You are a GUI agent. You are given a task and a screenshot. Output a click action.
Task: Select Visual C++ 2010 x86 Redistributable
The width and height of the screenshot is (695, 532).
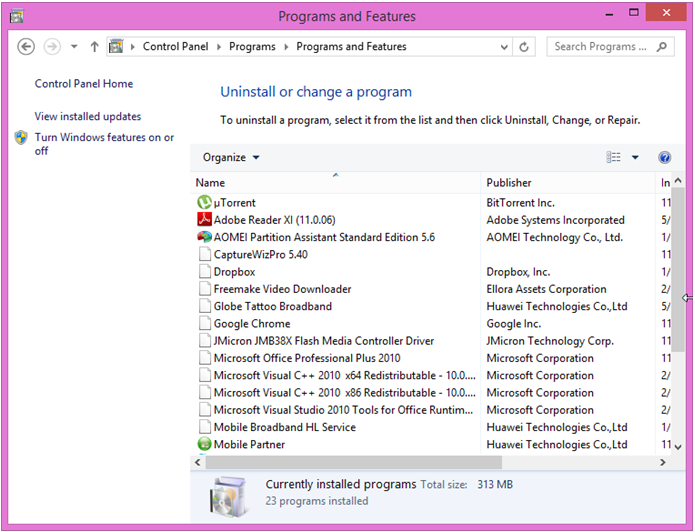click(x=344, y=393)
